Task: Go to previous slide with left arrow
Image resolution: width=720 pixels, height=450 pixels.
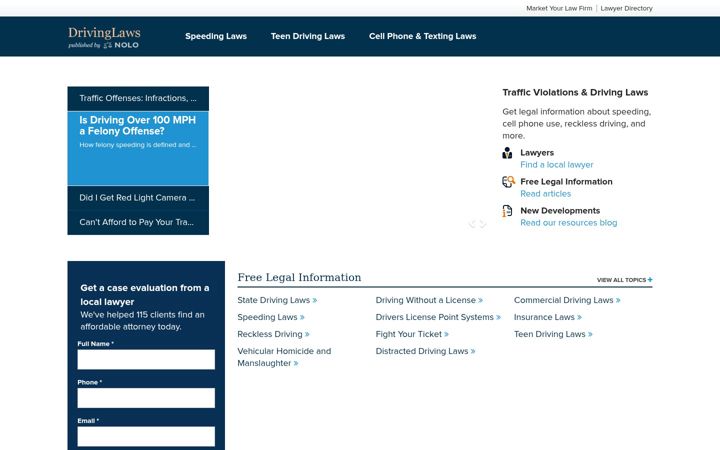Action: pyautogui.click(x=472, y=224)
